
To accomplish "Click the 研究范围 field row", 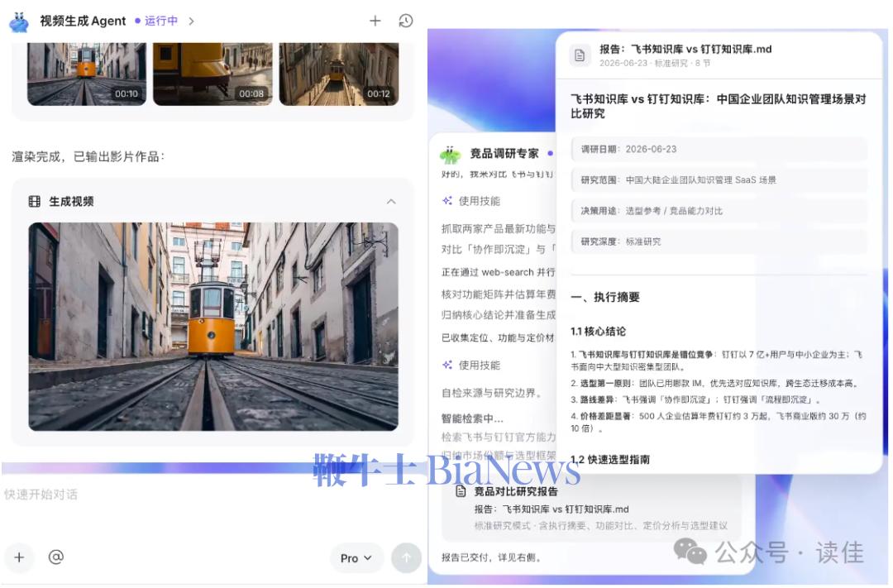I will click(x=719, y=180).
